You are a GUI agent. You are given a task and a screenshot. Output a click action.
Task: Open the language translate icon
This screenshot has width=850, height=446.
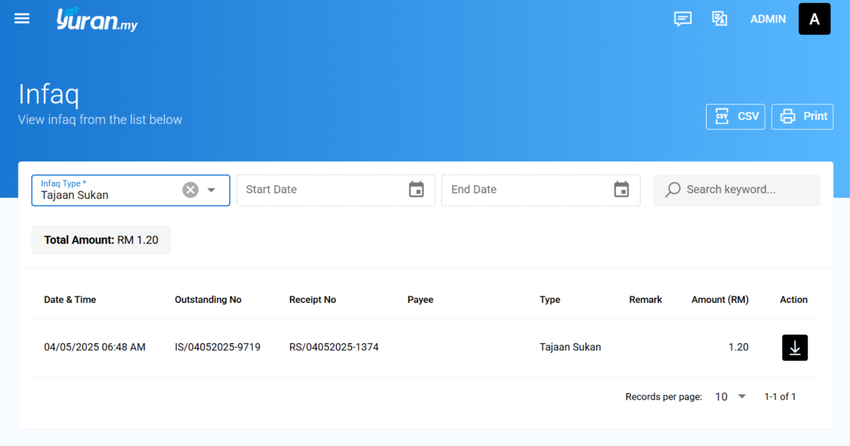[x=719, y=19]
